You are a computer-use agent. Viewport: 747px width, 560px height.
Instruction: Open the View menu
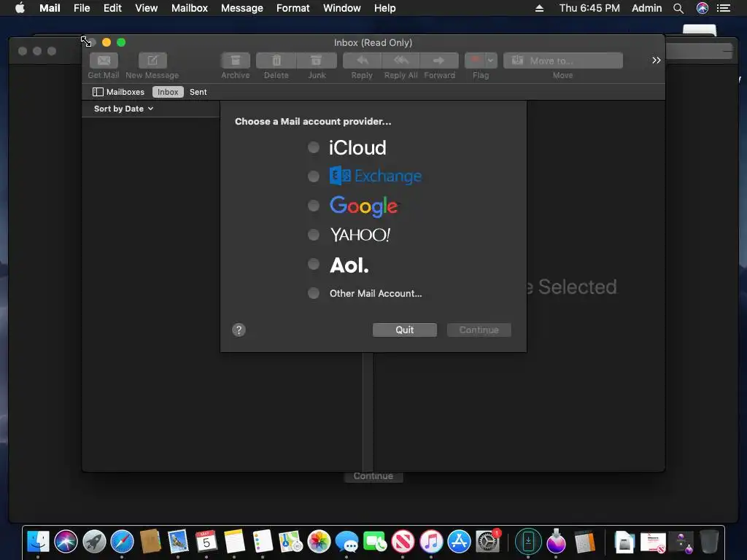(146, 8)
